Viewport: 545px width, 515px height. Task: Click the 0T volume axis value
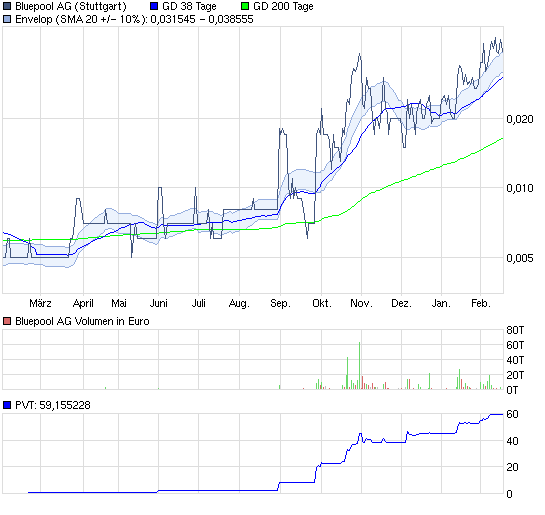tap(512, 390)
